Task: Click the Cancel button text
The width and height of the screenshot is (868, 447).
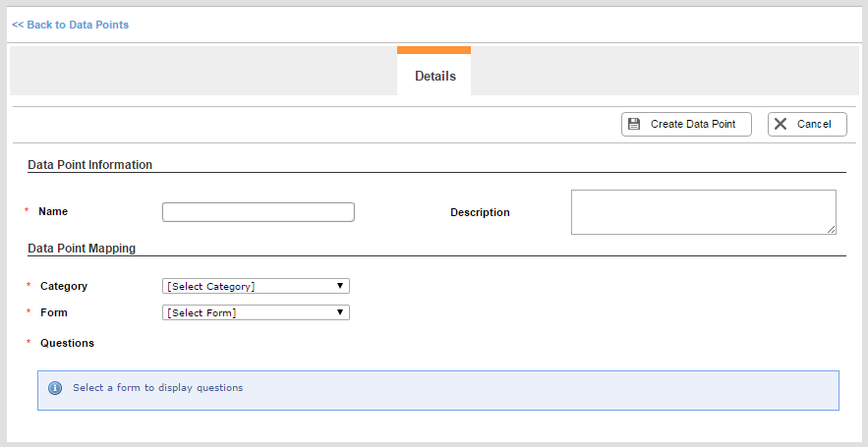Action: coord(814,124)
